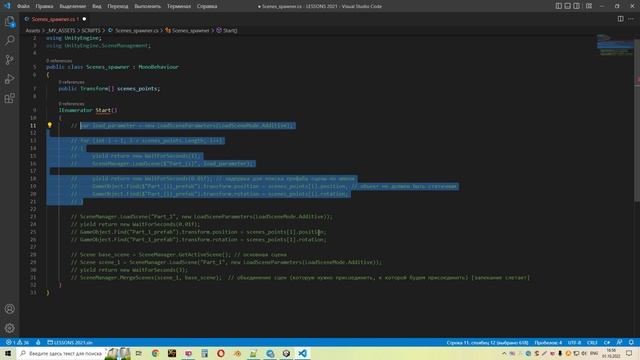This screenshot has width=640, height=360.
Task: Open Blender from the taskbar
Action: [x=237, y=353]
